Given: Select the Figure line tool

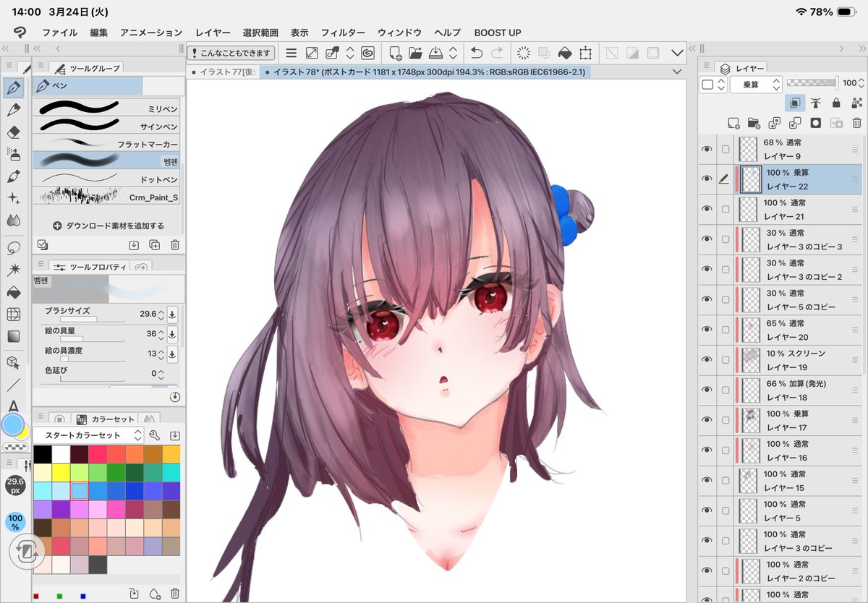Looking at the screenshot, I should click(x=13, y=385).
